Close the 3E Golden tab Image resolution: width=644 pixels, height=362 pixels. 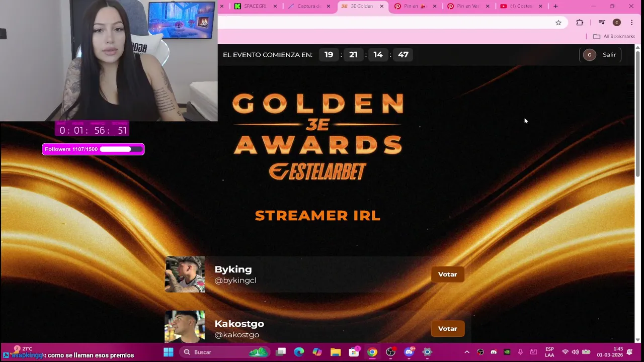pos(382,6)
